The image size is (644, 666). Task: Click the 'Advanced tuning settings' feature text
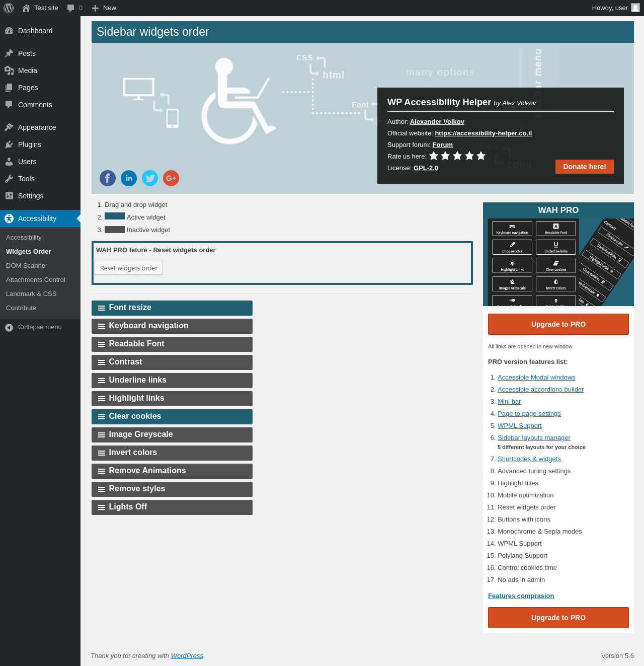(x=534, y=471)
